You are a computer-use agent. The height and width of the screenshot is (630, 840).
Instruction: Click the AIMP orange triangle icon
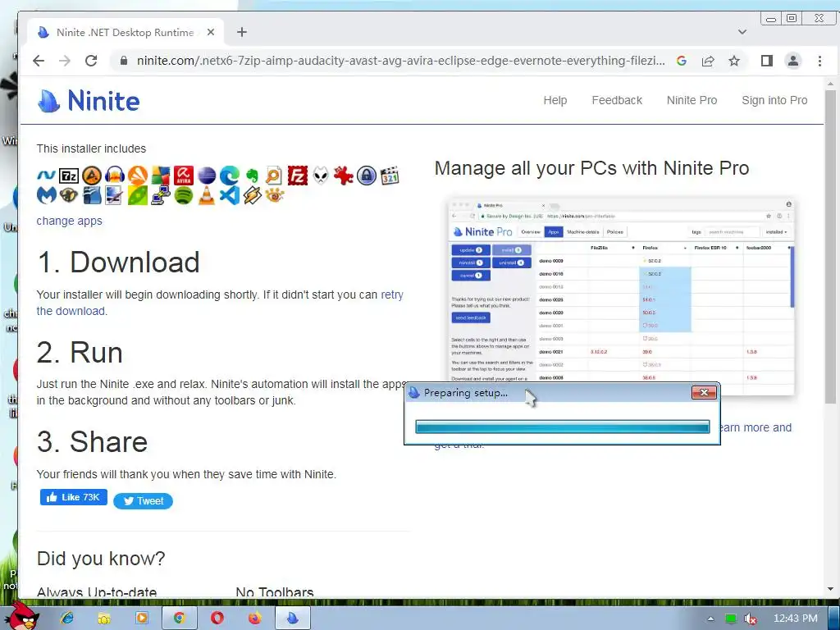(x=92, y=176)
